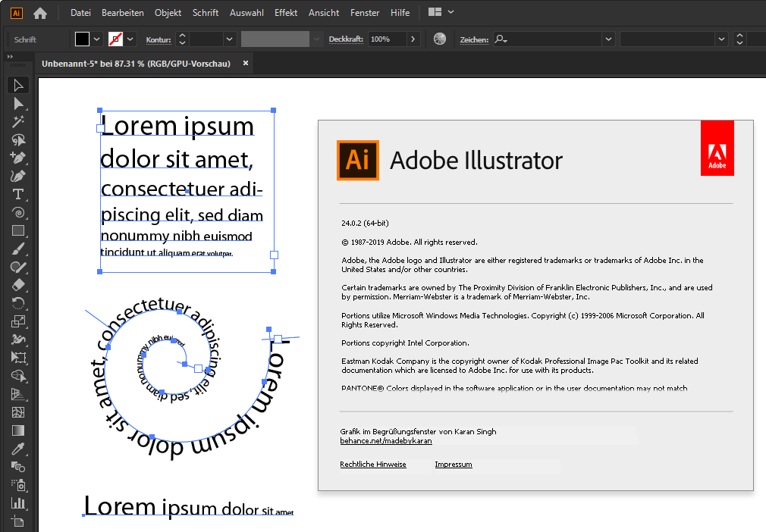Open the Recolor Artwork color wheel
The height and width of the screenshot is (532, 766).
click(x=440, y=39)
